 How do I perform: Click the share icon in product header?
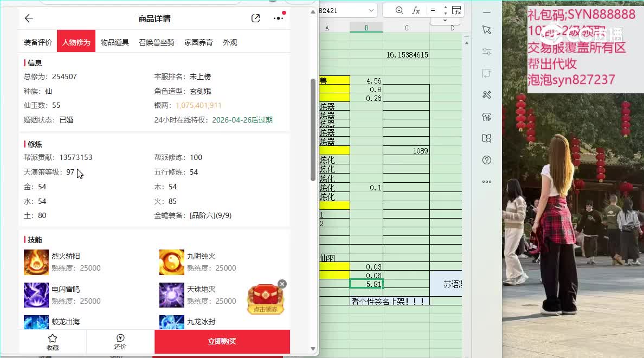[256, 18]
